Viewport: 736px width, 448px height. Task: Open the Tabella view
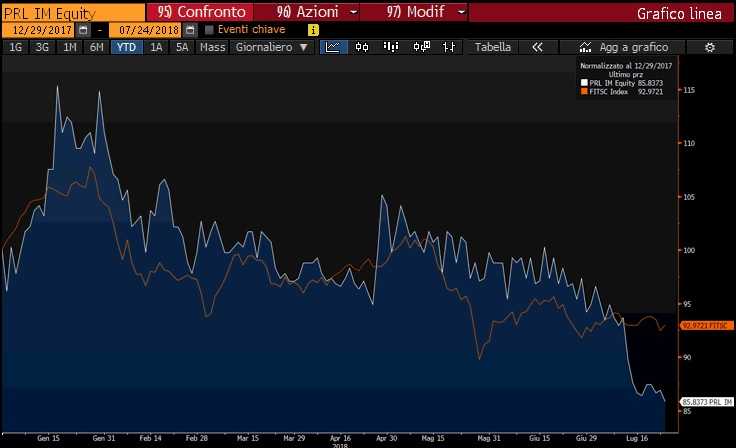[492, 47]
